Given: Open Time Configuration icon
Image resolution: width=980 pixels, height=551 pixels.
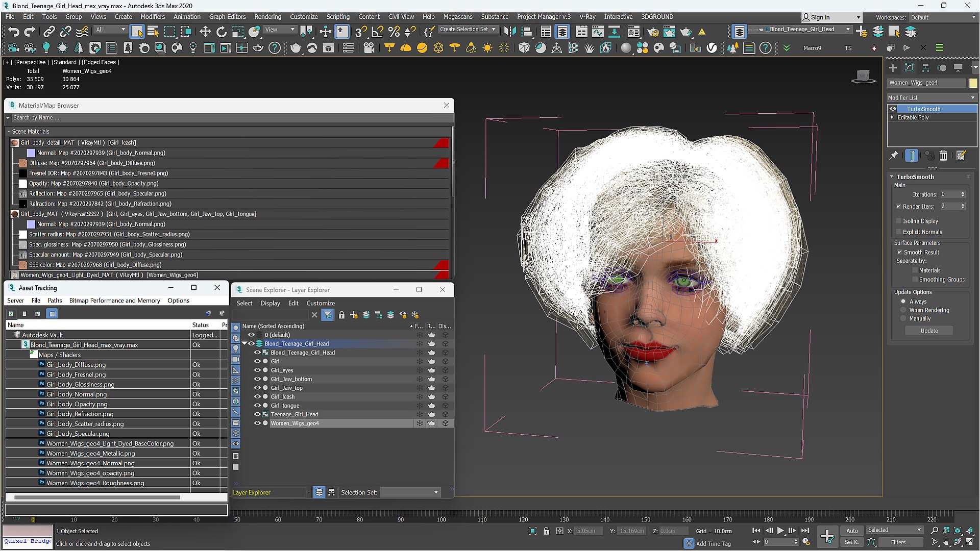Looking at the screenshot, I should (806, 542).
